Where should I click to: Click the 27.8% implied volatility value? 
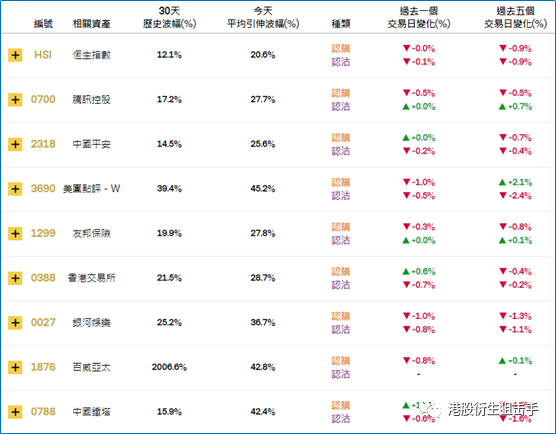[263, 233]
